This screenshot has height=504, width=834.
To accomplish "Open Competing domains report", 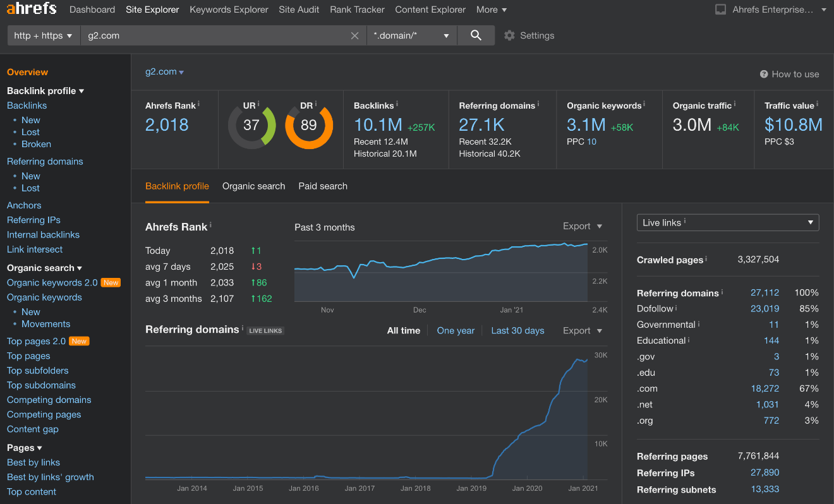I will tap(49, 400).
